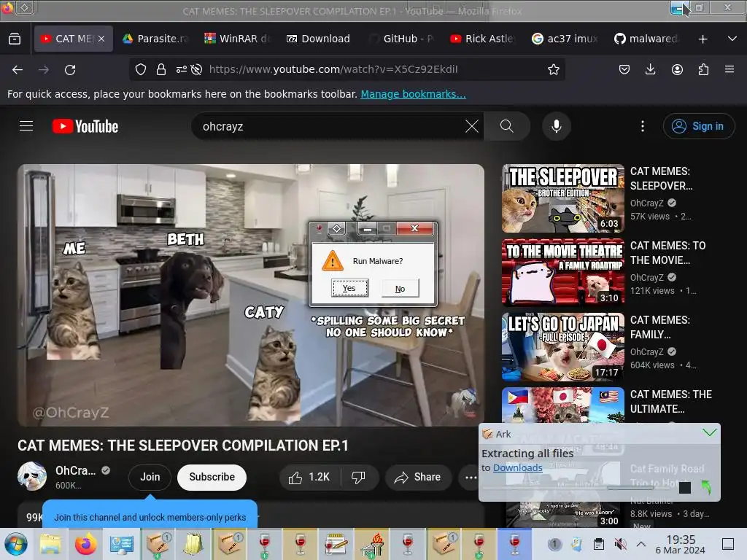747x560 pixels.
Task: Open Firefox downloads panel
Action: (650, 69)
